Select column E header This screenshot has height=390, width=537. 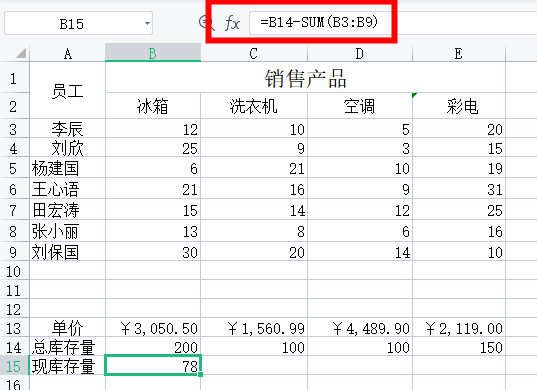pyautogui.click(x=459, y=53)
